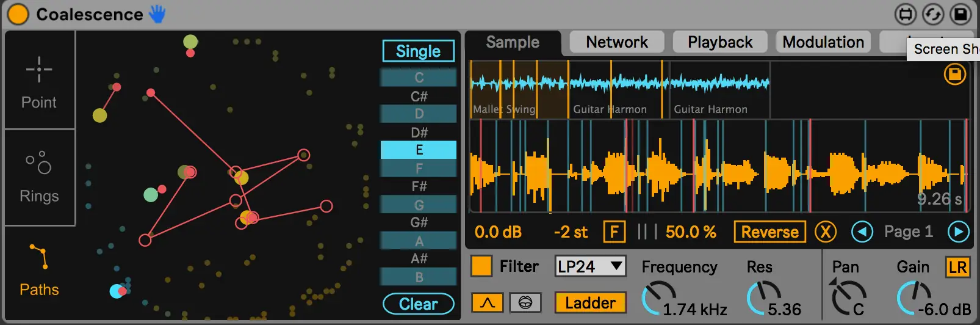Click the device save preset icon
This screenshot has height=325, width=980.
tap(960, 14)
